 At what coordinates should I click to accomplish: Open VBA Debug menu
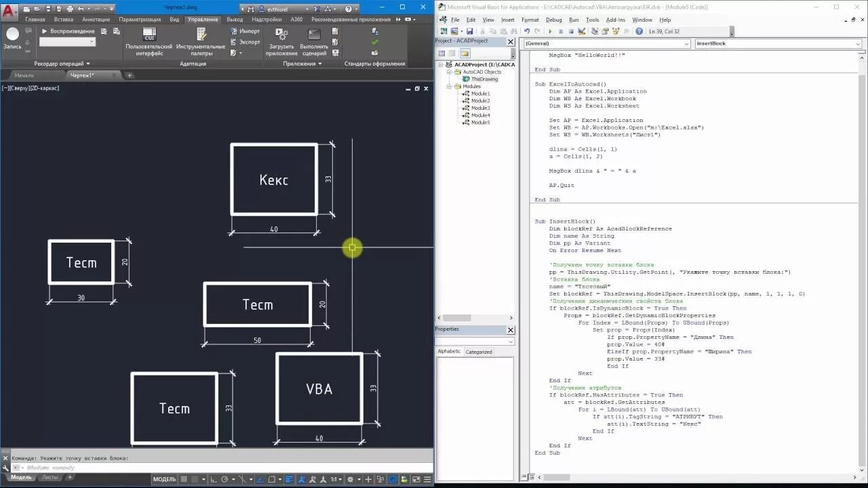tap(553, 20)
